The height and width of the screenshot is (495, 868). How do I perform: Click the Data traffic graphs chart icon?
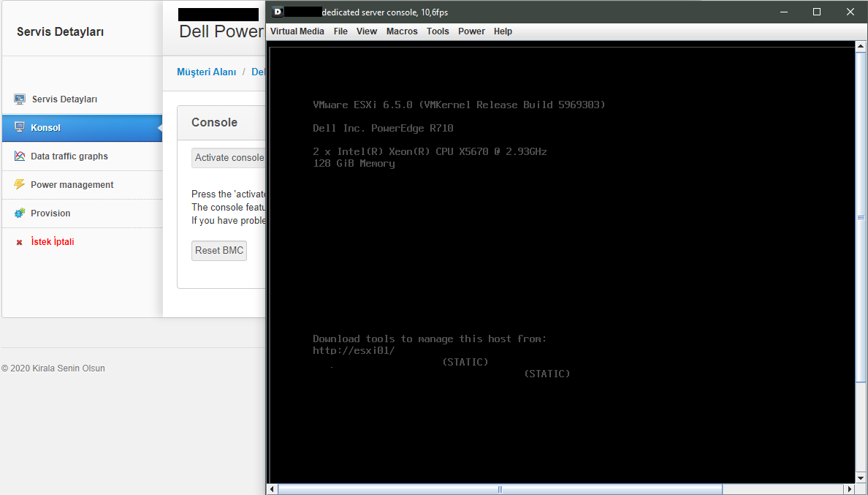pyautogui.click(x=20, y=156)
